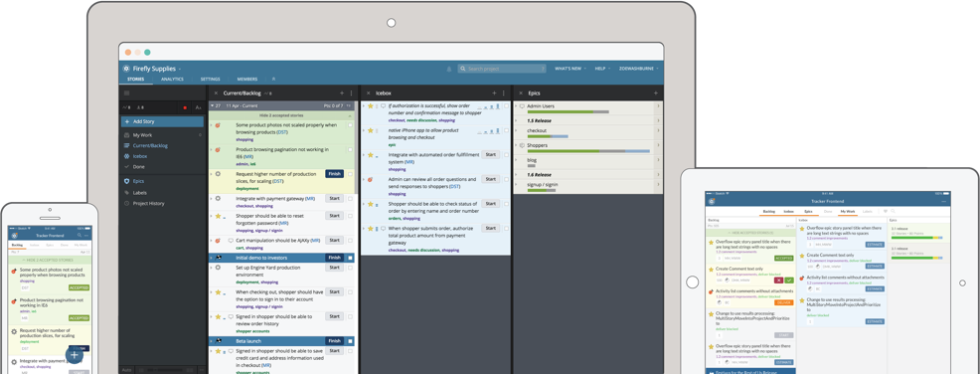Click the Add Story button
980x374 pixels.
(x=162, y=121)
